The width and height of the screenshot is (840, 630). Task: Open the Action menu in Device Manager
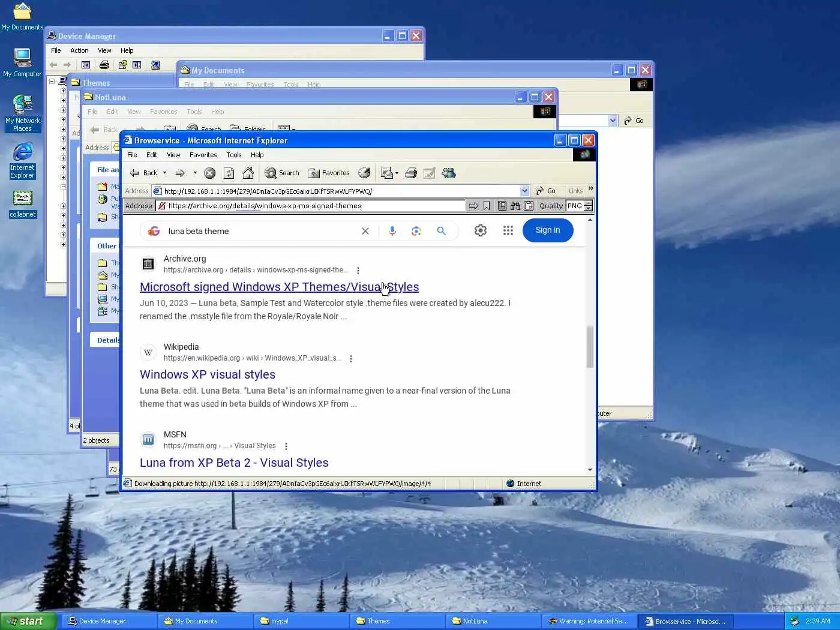pos(79,50)
